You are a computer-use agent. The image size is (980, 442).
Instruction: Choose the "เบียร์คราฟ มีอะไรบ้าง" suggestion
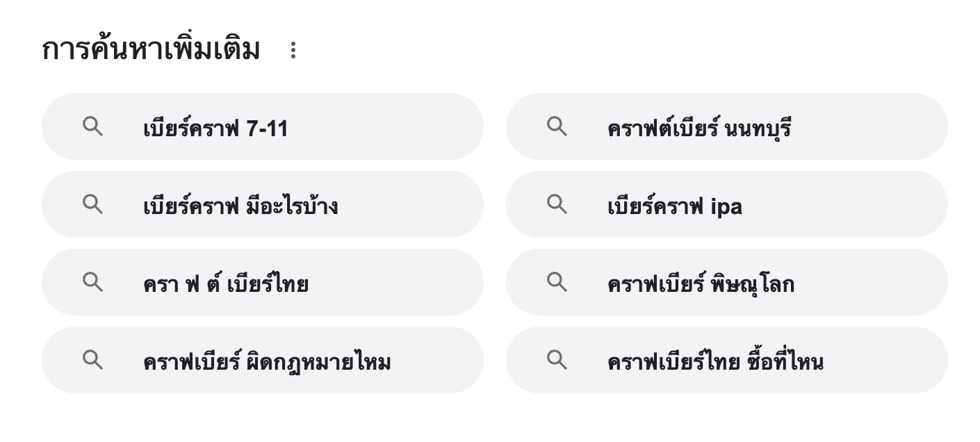point(240,206)
